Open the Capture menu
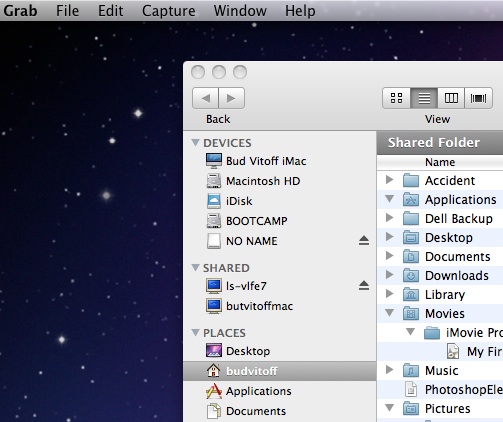Viewport: 503px width, 422px height. pos(169,11)
